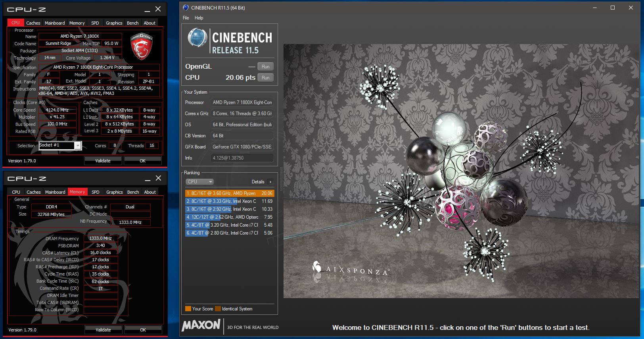The image size is (644, 339).
Task: Click Core Speed value 4124.0 MHz
Action: pos(57,110)
